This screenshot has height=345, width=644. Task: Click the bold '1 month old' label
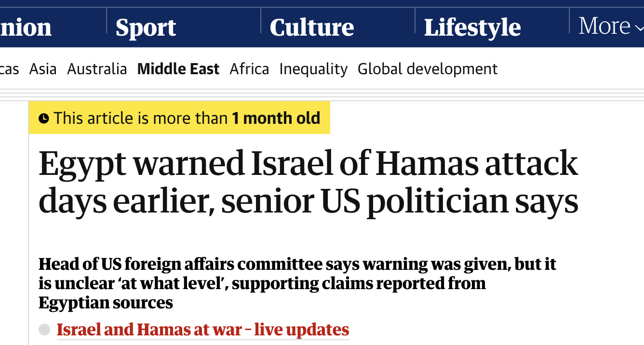[276, 118]
